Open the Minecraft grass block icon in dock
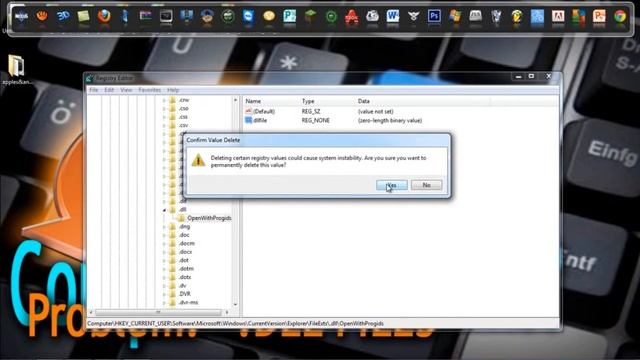 [x=310, y=16]
